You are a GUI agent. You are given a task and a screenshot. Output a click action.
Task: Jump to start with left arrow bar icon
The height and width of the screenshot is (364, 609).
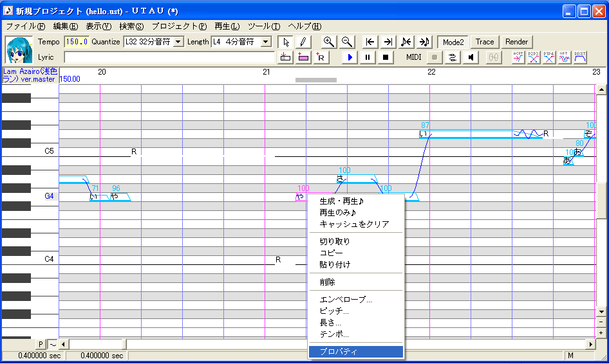coord(370,42)
